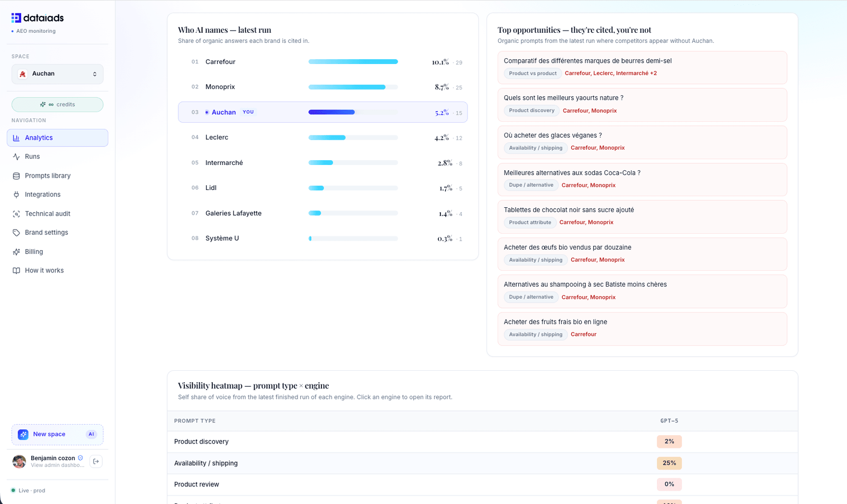Click the Product attribute tag
Image resolution: width=847 pixels, height=504 pixels.
[x=530, y=223]
